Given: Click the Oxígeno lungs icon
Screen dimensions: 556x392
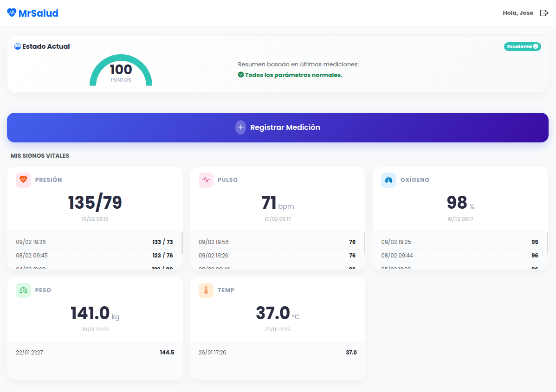Looking at the screenshot, I should point(388,180).
